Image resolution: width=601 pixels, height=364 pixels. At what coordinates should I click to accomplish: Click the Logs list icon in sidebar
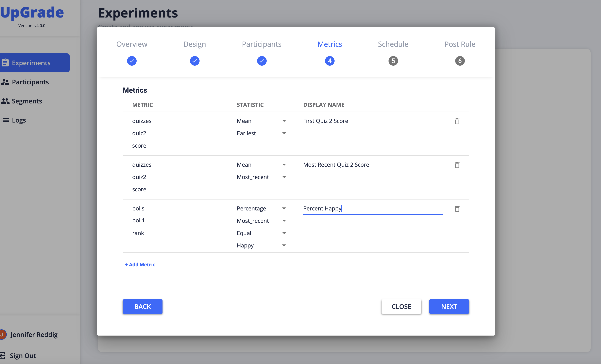click(x=5, y=120)
